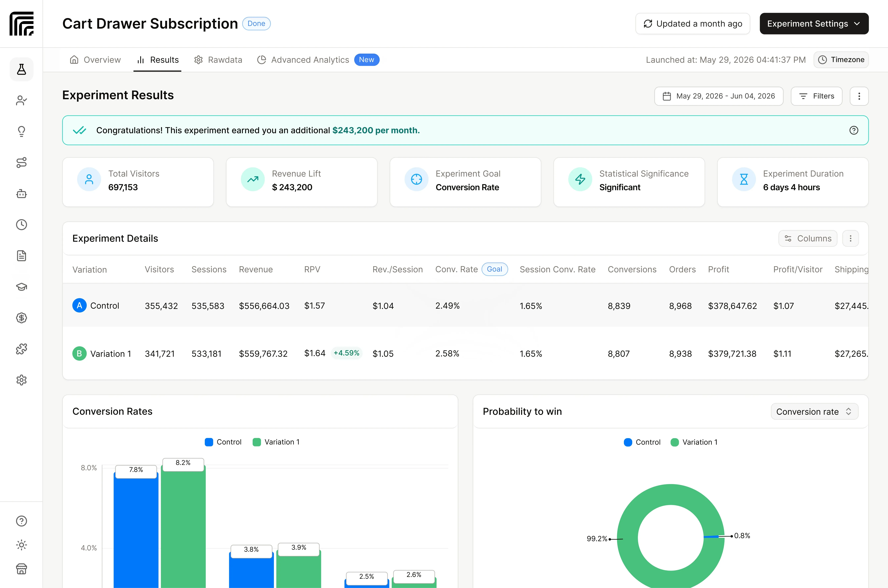888x588 pixels.
Task: Click Control revenue $556,664.03
Action: click(x=264, y=306)
